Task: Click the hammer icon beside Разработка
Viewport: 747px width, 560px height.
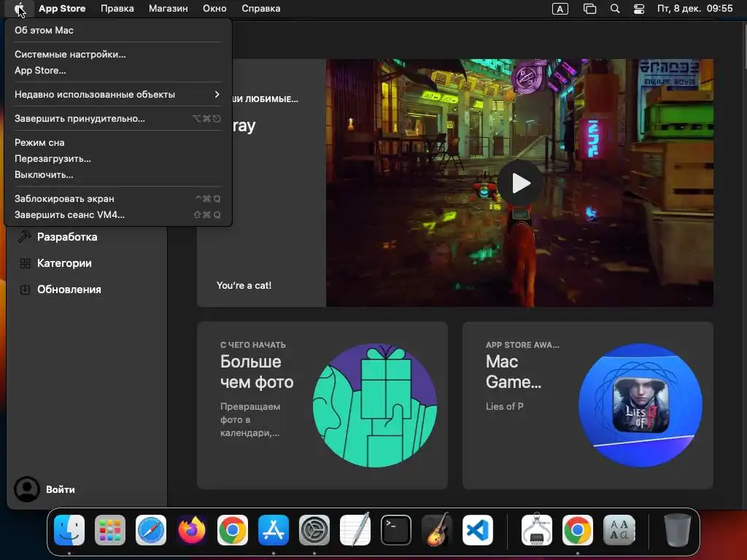Action: (25, 237)
